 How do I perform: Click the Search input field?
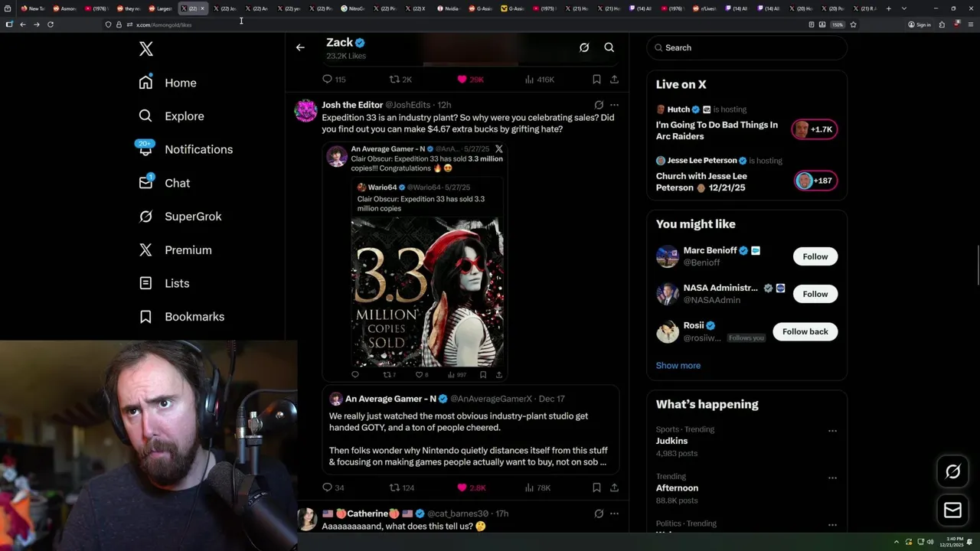(747, 47)
